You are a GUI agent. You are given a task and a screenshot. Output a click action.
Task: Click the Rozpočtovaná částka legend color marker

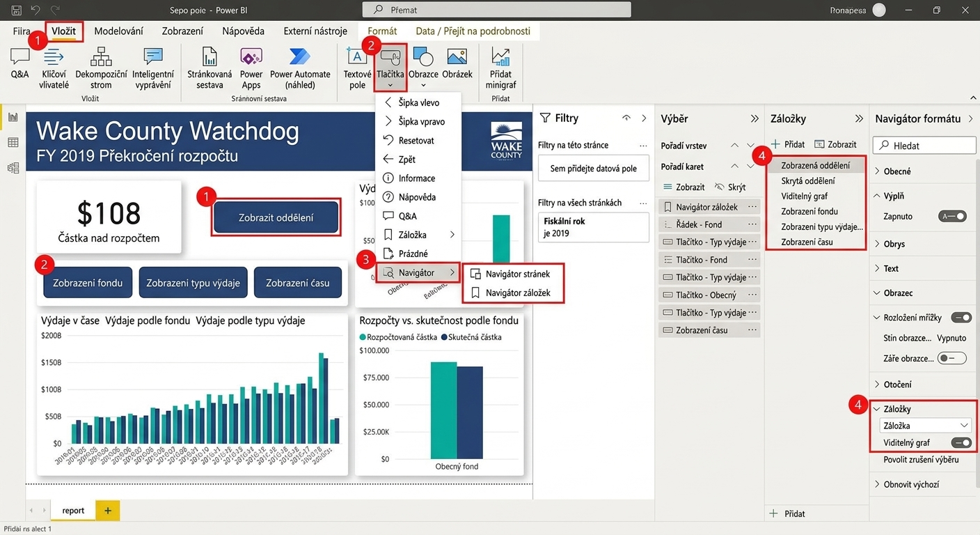[x=363, y=337]
